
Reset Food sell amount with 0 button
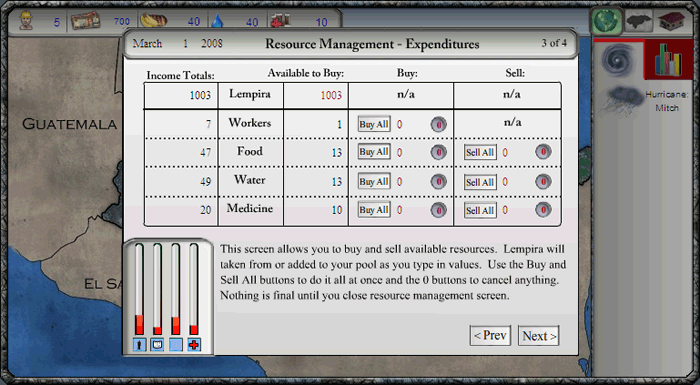click(543, 152)
